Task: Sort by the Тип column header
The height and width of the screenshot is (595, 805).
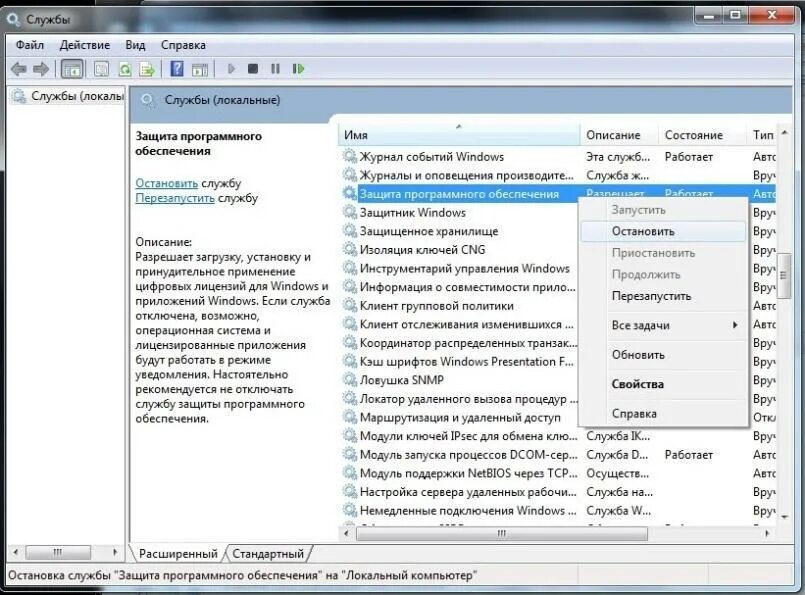Action: [x=762, y=135]
